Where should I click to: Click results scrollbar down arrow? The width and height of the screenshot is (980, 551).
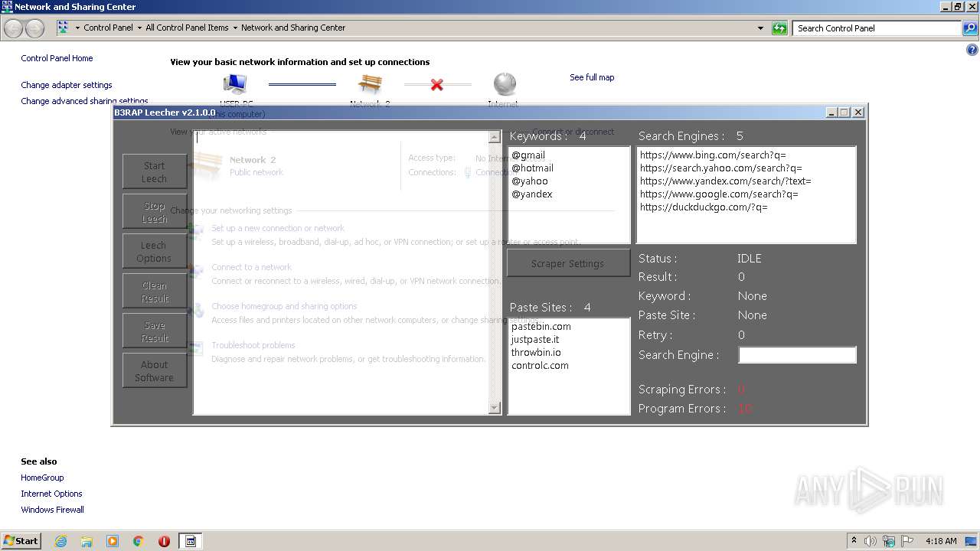tap(495, 408)
